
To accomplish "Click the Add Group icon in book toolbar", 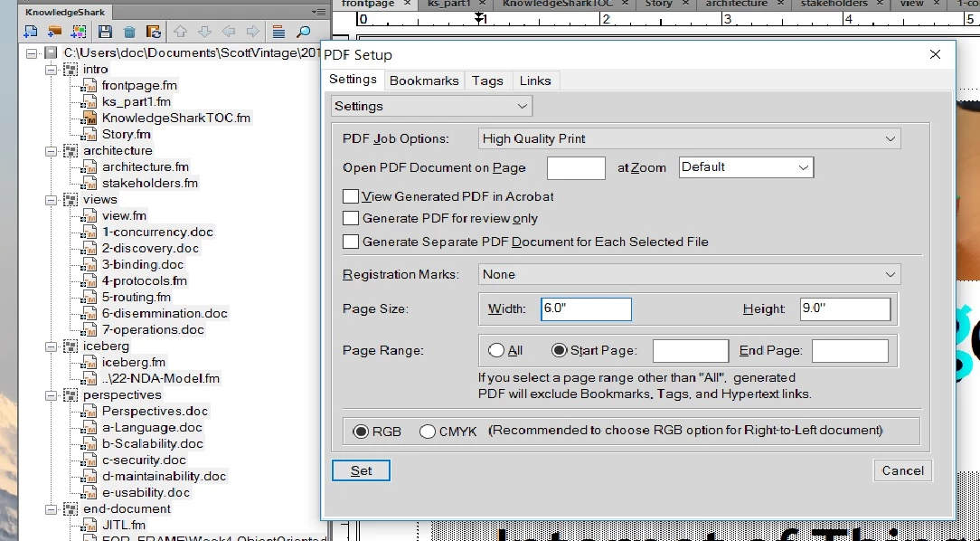I will tap(79, 32).
